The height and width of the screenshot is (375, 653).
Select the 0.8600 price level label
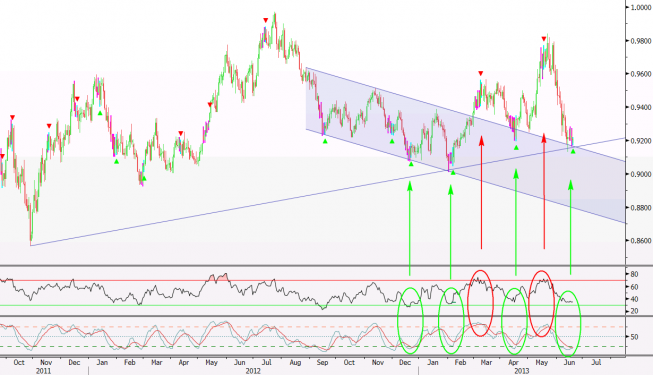point(641,241)
